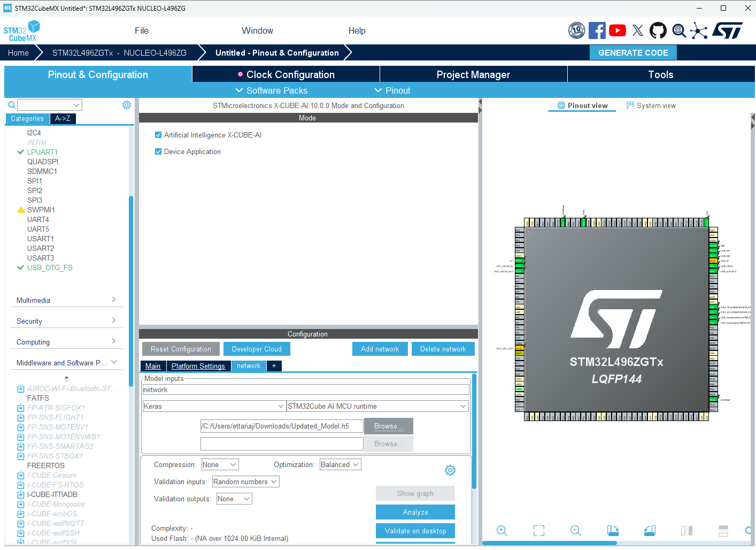Open the Facebook icon link
Screen dimensions: 756x550
pyautogui.click(x=597, y=30)
